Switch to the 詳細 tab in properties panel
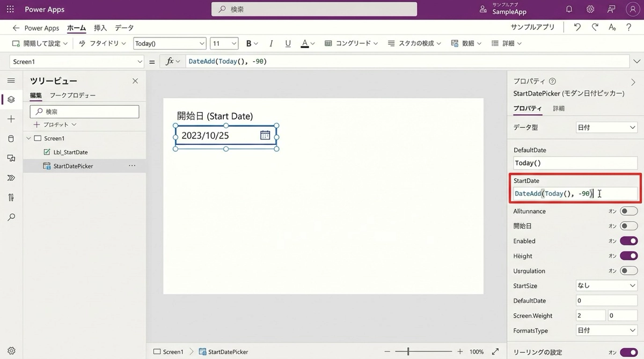 559,108
